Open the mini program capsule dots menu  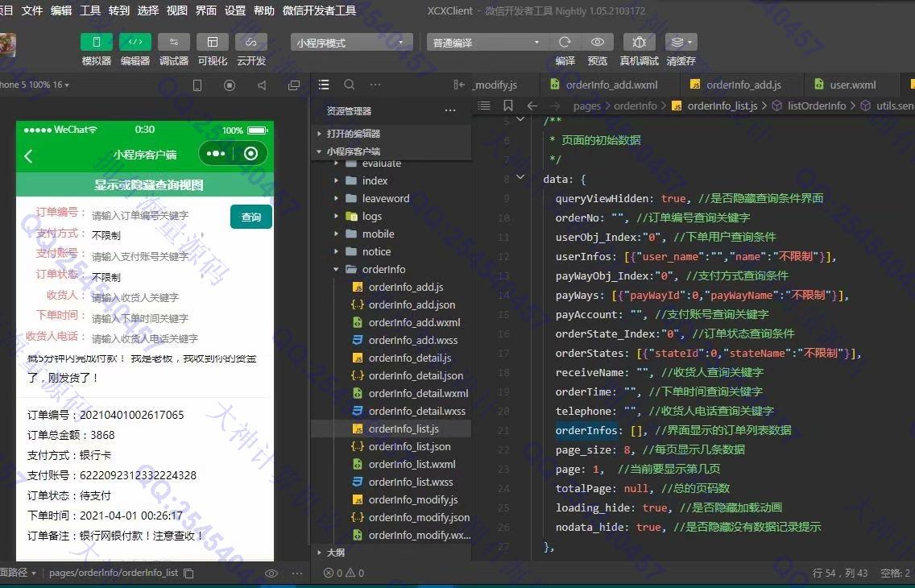[x=215, y=153]
